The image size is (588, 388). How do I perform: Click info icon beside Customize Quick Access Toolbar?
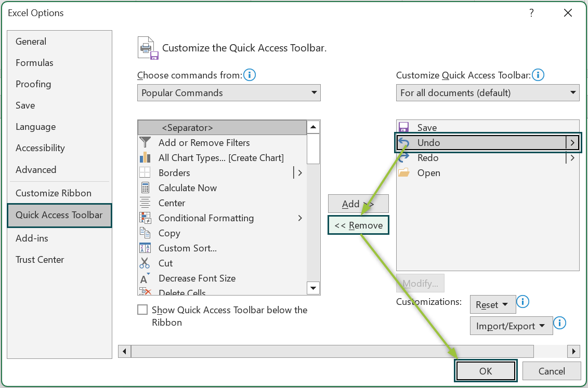click(x=538, y=75)
